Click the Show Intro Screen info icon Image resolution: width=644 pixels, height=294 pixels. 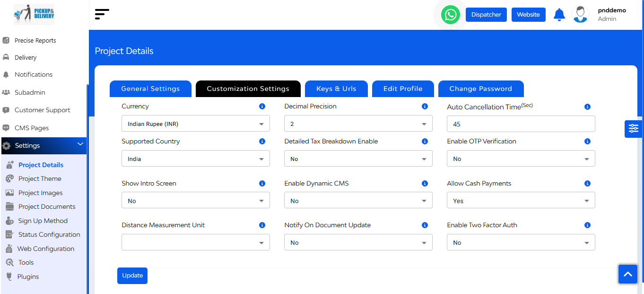coord(262,184)
